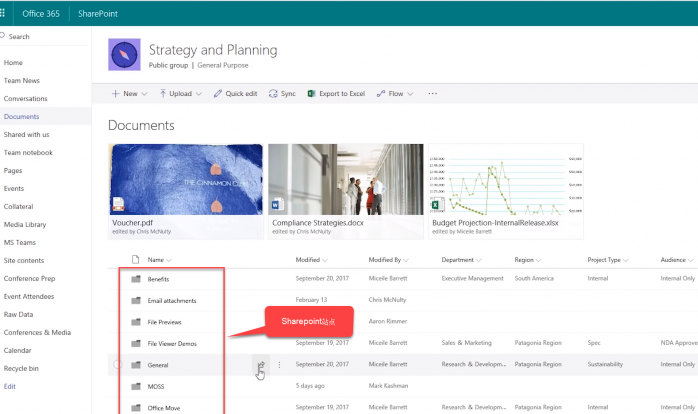
Task: Open Calendar in the left navigation
Action: tap(17, 350)
